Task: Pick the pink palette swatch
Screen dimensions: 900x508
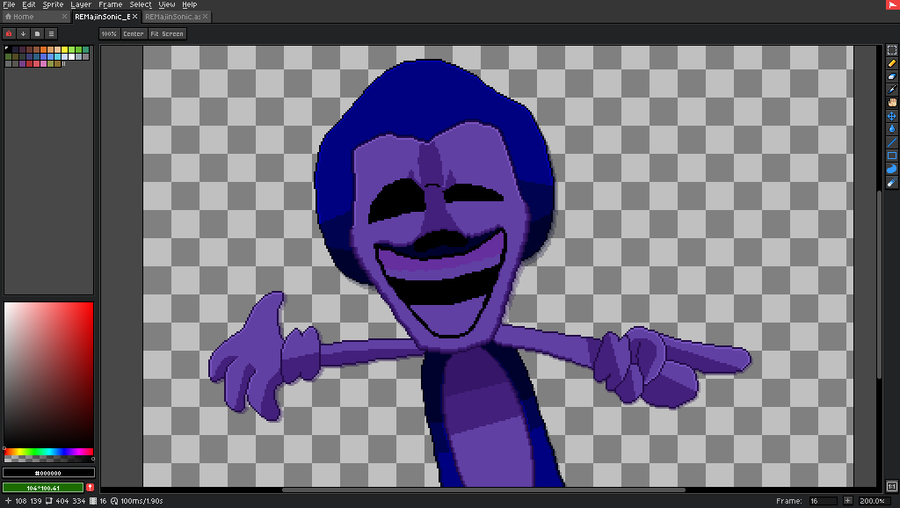Action: 44,64
